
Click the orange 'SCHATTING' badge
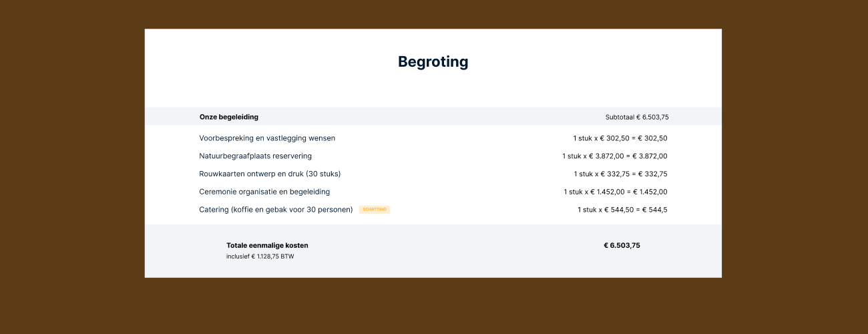click(x=375, y=210)
